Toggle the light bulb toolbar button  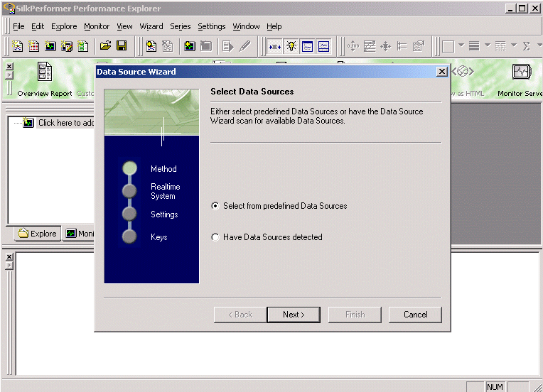tap(291, 46)
